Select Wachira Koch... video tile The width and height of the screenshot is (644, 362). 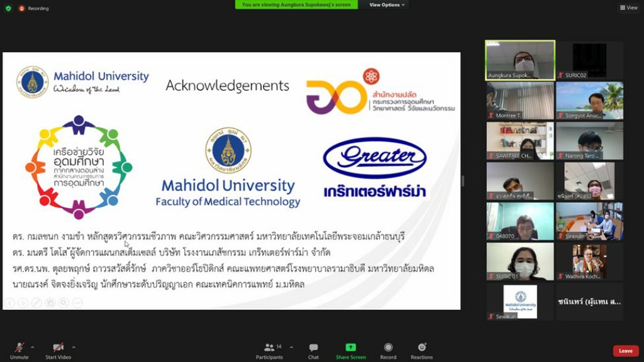589,262
